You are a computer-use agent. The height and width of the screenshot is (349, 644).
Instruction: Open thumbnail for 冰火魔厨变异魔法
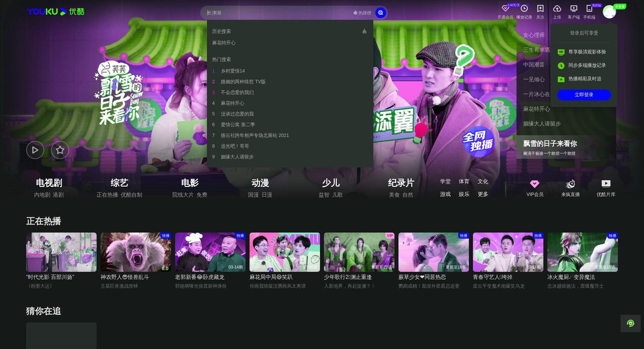[x=583, y=252]
